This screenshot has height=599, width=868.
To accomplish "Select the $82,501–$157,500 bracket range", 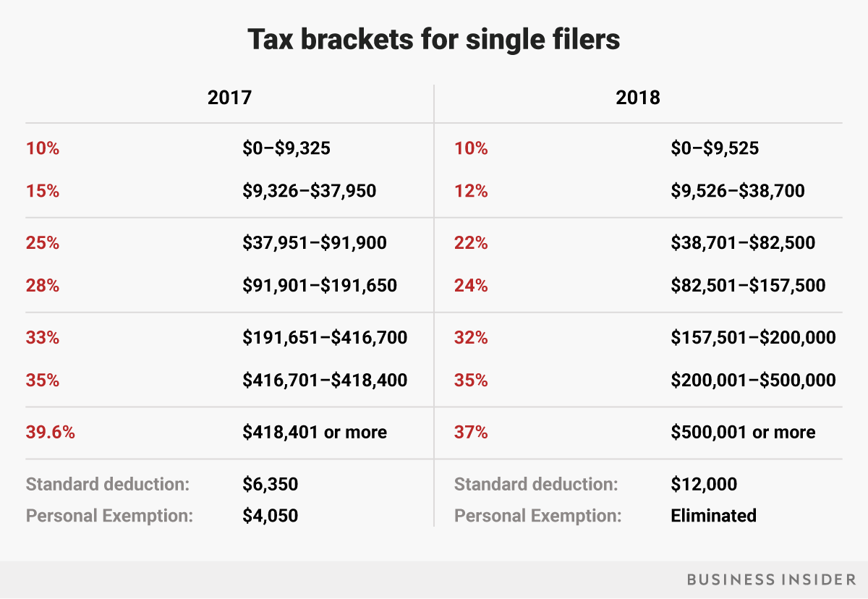I will click(x=748, y=286).
